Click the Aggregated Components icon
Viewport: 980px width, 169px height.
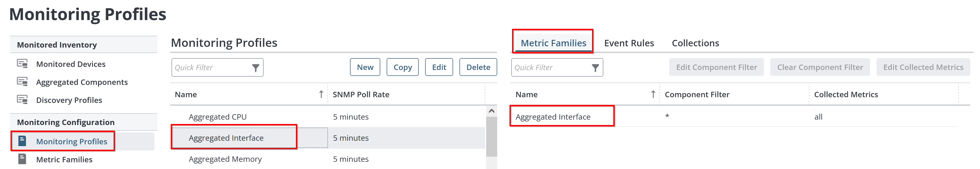tap(23, 82)
